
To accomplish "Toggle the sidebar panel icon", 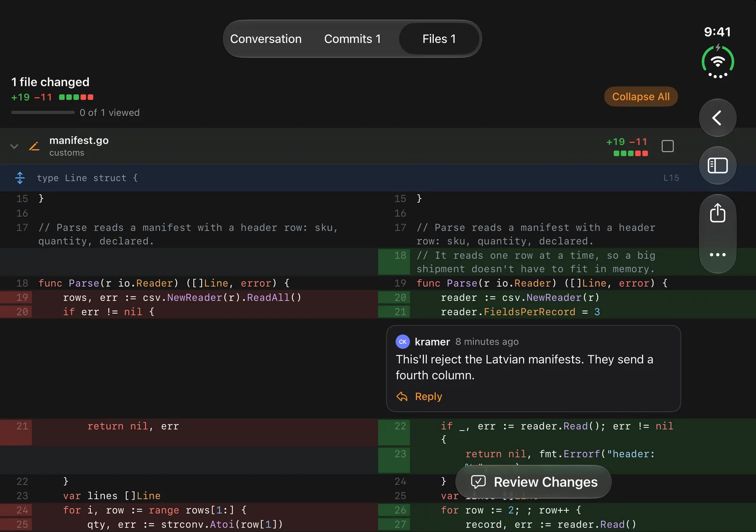I will pyautogui.click(x=717, y=165).
